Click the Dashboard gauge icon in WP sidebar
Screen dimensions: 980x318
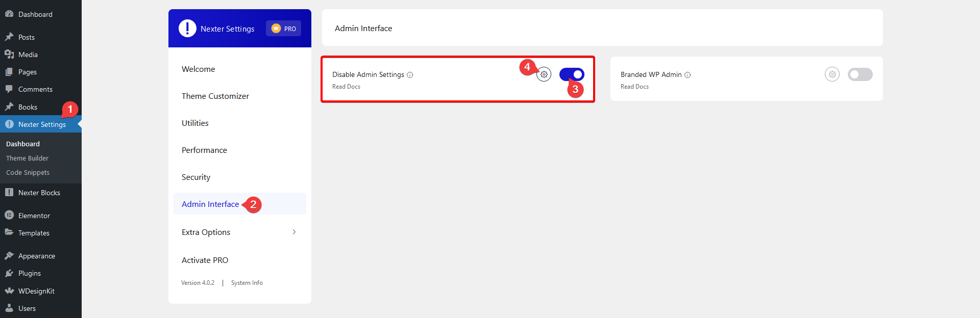pyautogui.click(x=9, y=14)
